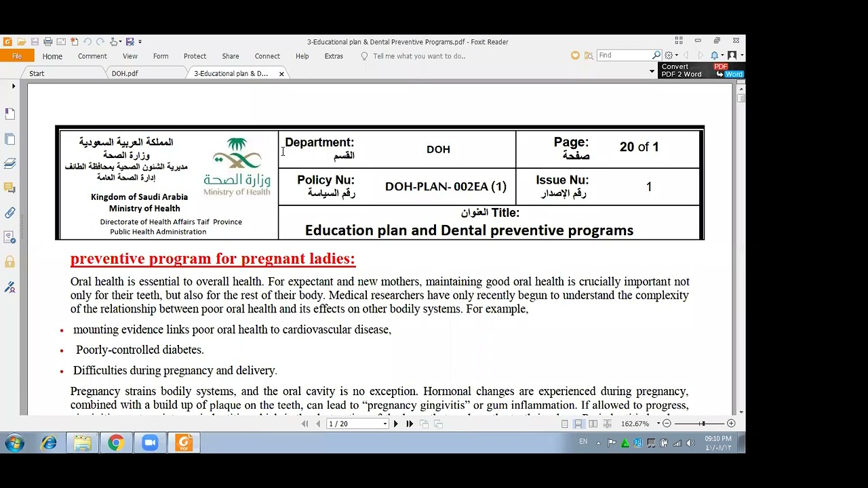The width and height of the screenshot is (868, 488).
Task: Expand the navigation panel arrow
Action: 14,86
